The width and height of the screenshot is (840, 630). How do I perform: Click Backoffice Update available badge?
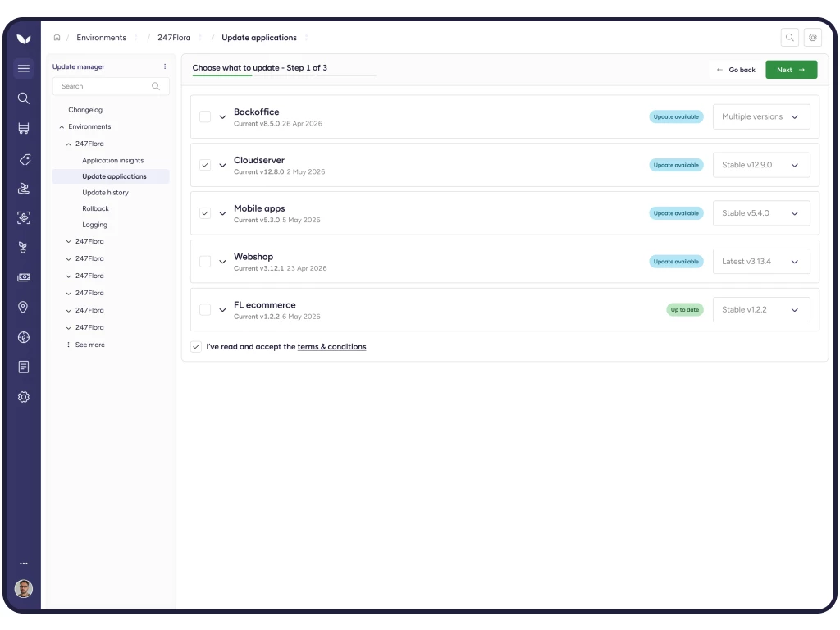676,116
